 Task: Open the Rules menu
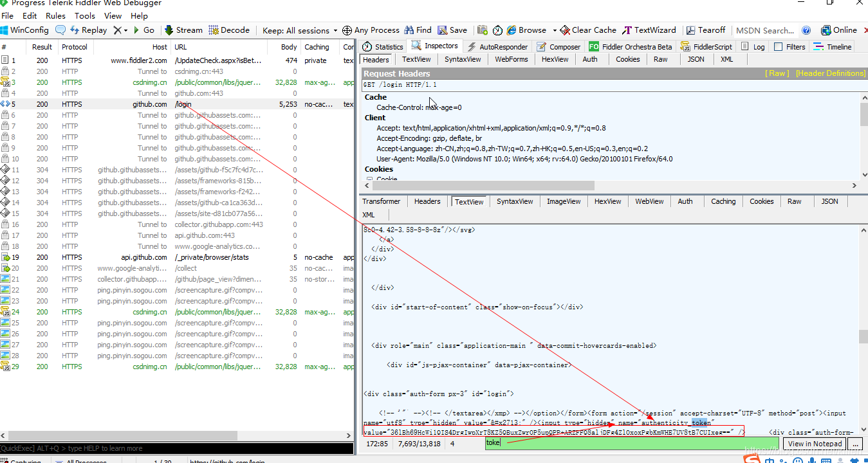(55, 15)
